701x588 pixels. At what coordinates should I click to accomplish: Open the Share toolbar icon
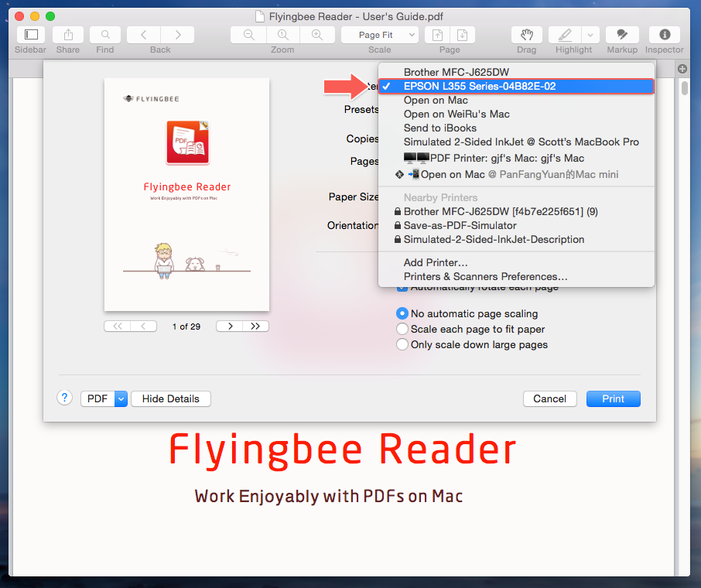click(x=68, y=35)
